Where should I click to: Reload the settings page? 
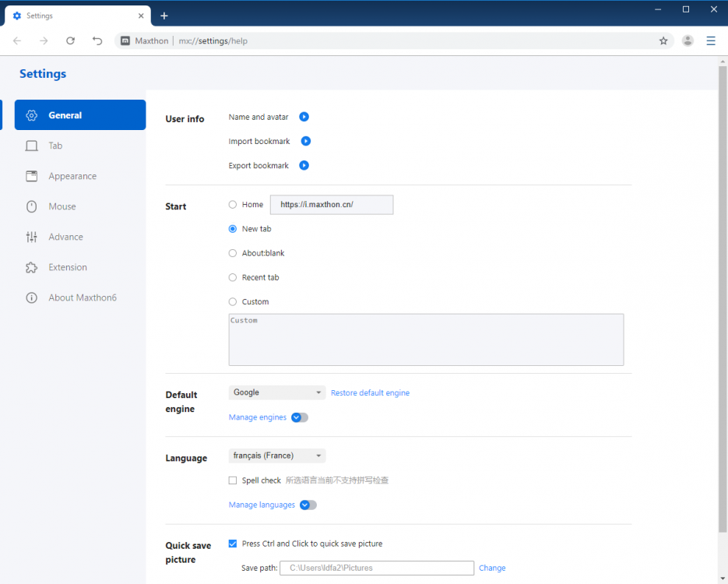tap(70, 40)
